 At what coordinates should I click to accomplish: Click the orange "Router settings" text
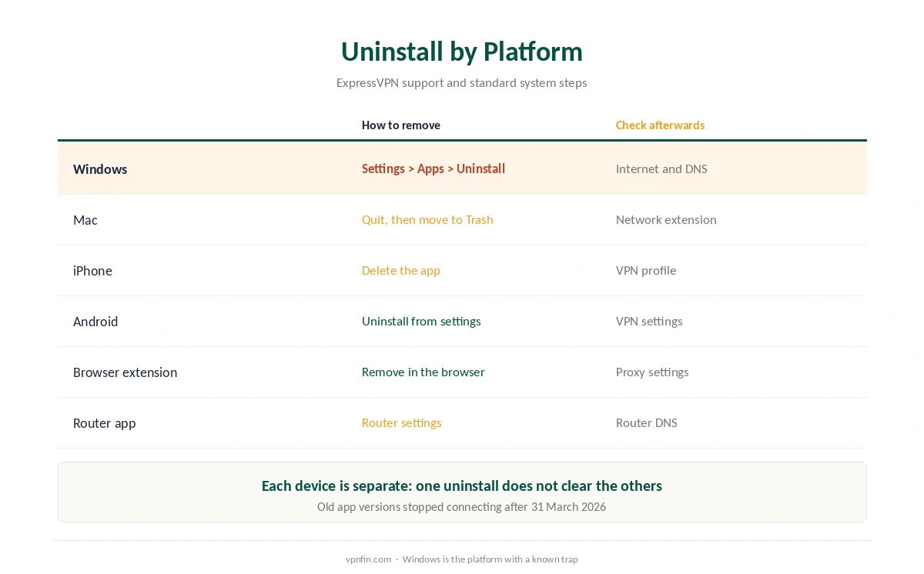pyautogui.click(x=402, y=423)
